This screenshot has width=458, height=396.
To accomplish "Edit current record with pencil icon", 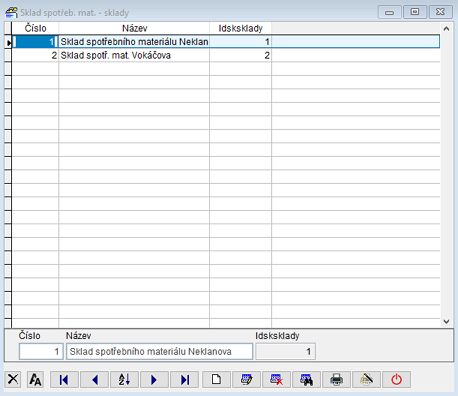I will tap(246, 379).
